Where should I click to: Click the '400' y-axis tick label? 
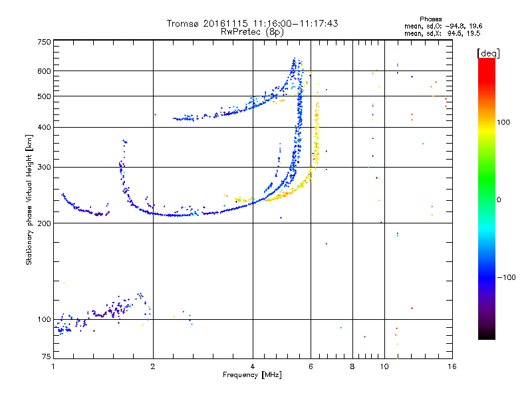[45, 128]
